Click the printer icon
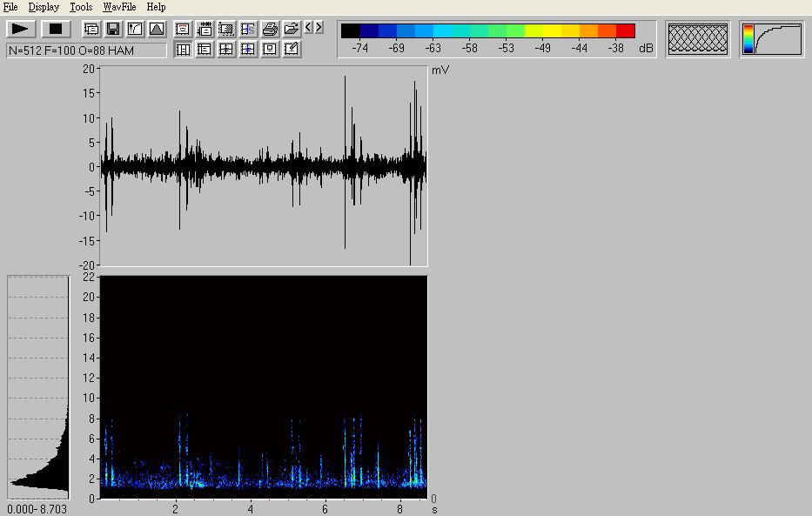The image size is (812, 516). tap(270, 29)
